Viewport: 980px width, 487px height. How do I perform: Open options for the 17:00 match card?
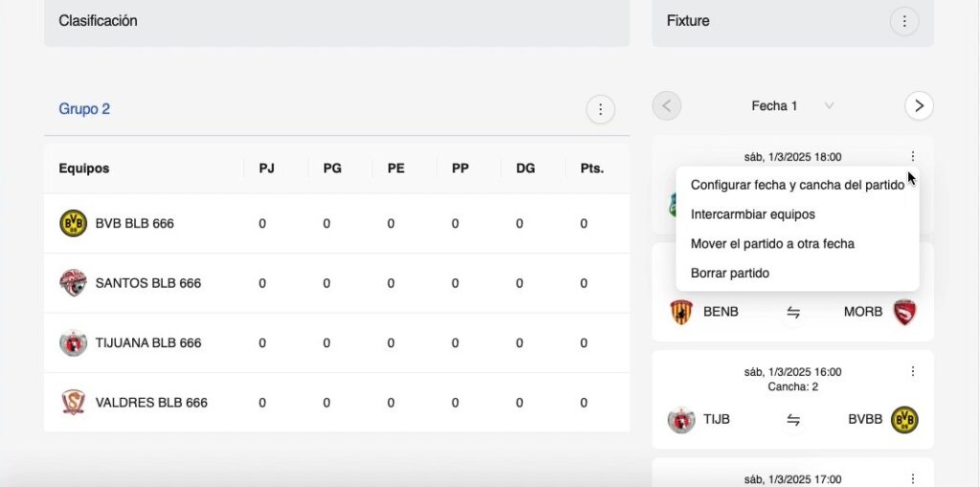(912, 479)
